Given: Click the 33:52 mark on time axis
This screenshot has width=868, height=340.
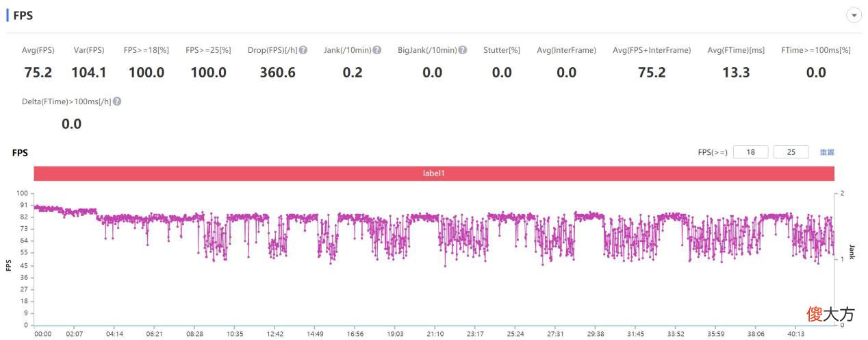Looking at the screenshot, I should coord(676,334).
